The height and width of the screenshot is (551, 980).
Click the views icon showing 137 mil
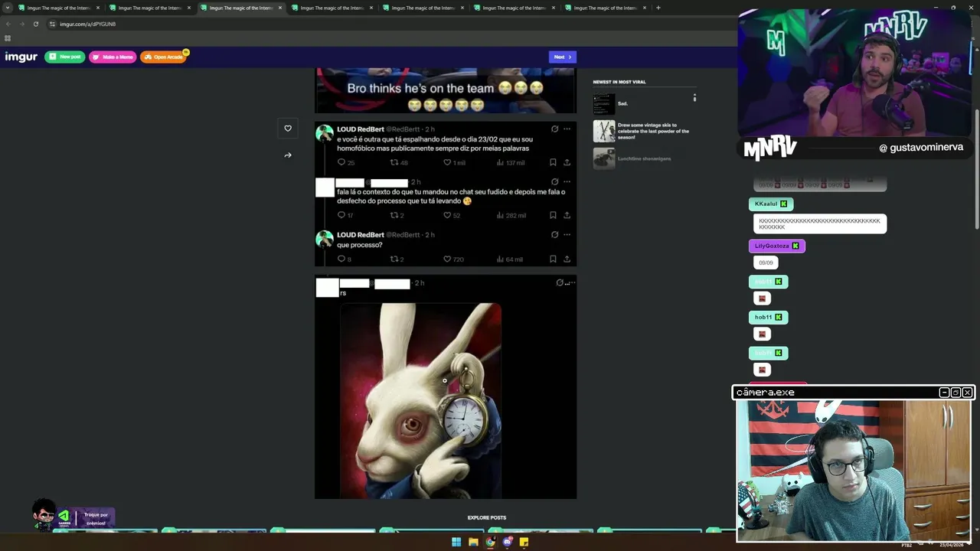coord(500,162)
